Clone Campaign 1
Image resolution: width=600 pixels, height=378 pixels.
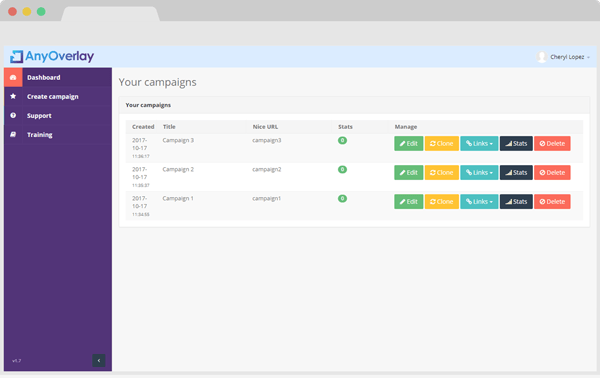coord(442,202)
